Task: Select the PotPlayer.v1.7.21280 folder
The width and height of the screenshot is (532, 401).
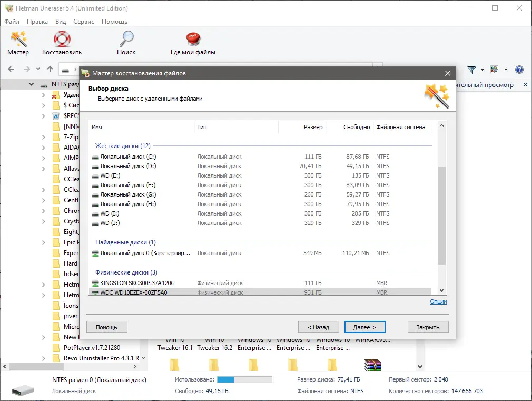Action: click(x=92, y=348)
